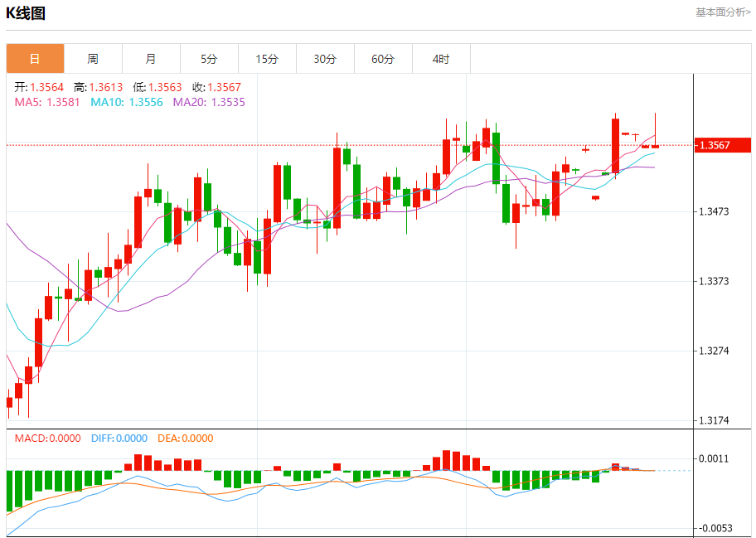Open the 4时 interval tab

[441, 59]
